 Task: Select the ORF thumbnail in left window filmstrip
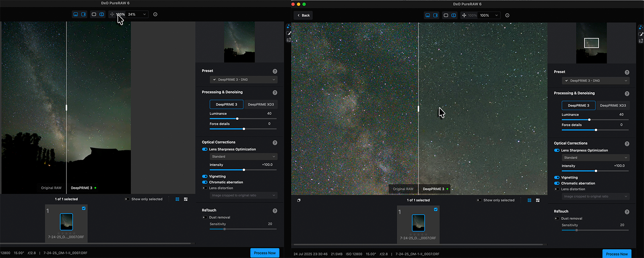coord(66,222)
